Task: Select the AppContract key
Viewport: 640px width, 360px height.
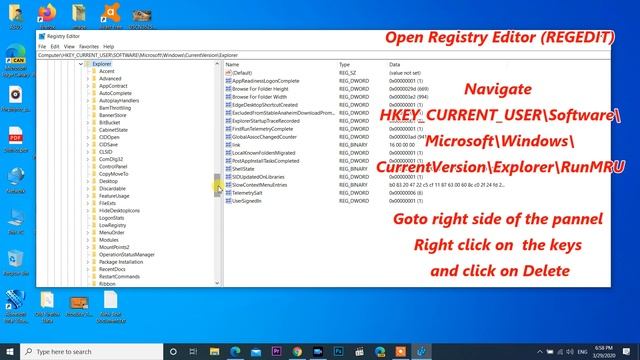Action: (113, 86)
